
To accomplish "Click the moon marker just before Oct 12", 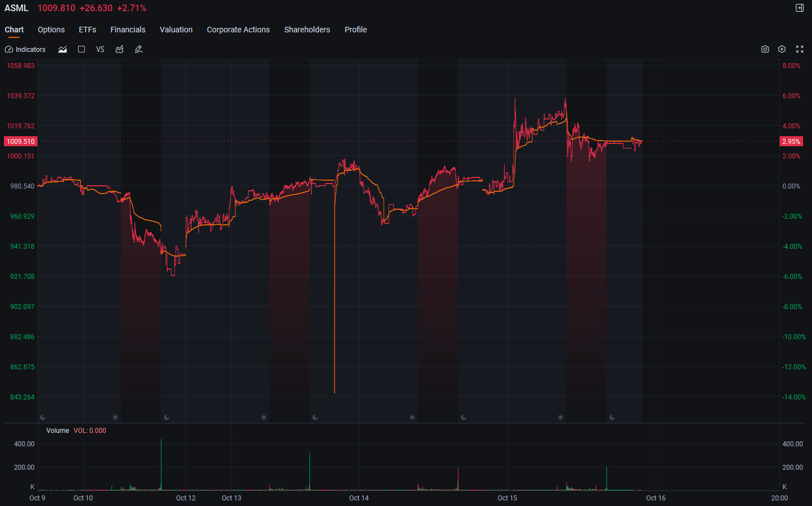I will click(167, 417).
